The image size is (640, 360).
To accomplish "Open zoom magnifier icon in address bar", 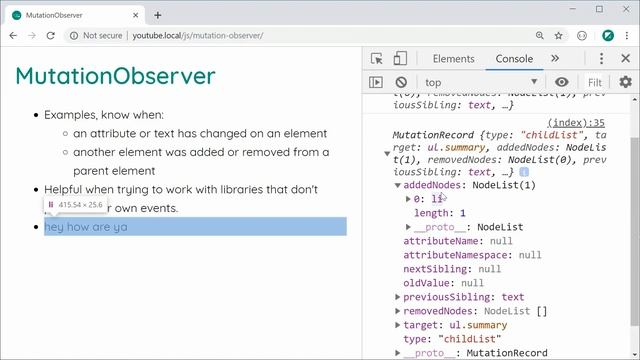I will click(540, 36).
